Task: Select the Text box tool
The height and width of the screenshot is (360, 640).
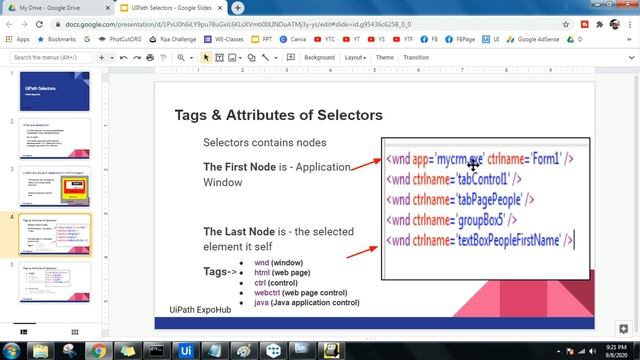Action: pos(219,58)
